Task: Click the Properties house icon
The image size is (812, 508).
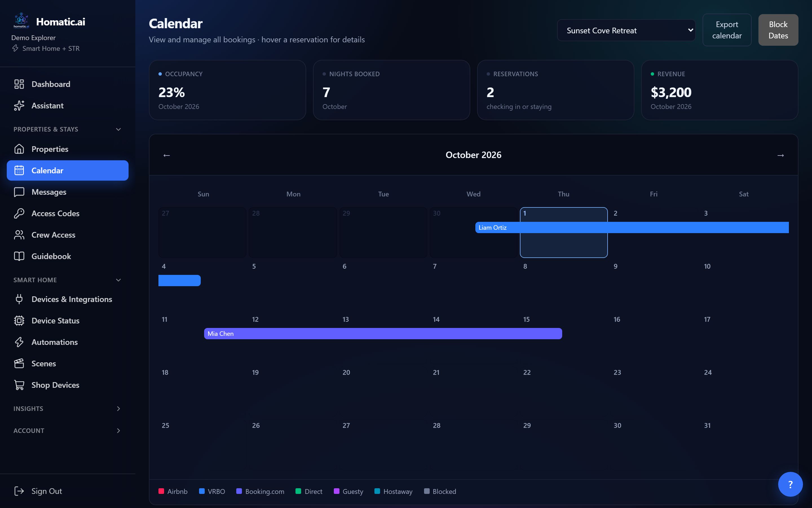Action: click(19, 149)
